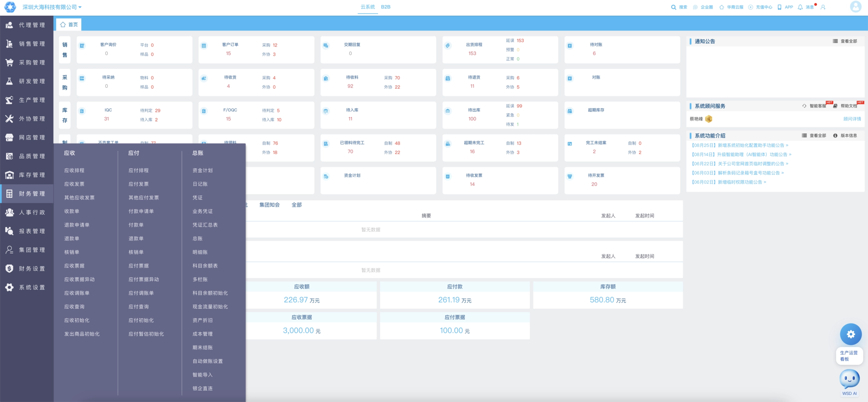The height and width of the screenshot is (402, 868).
Task: Open 付款申请单 menu entry
Action: [x=141, y=211]
